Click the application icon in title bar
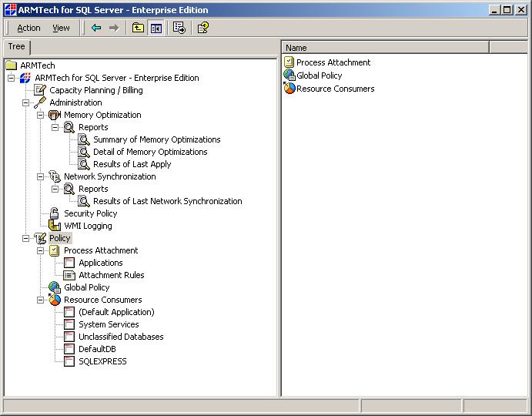 10,10
